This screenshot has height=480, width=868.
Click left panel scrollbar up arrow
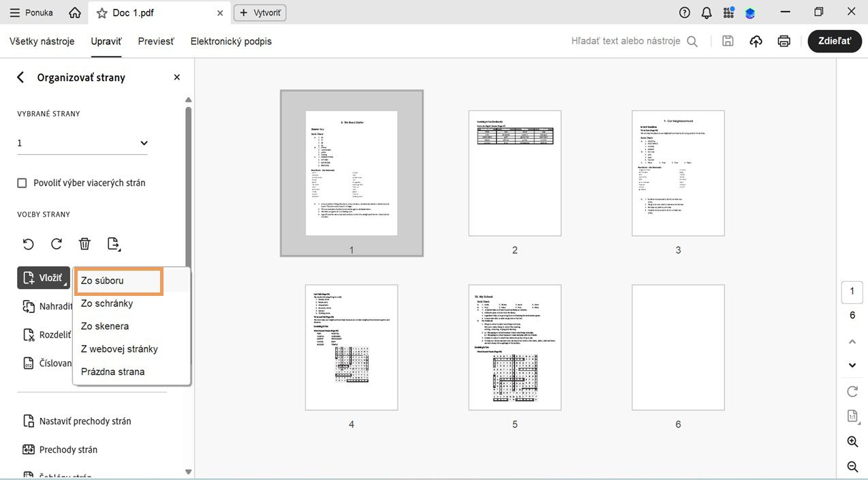[189, 100]
